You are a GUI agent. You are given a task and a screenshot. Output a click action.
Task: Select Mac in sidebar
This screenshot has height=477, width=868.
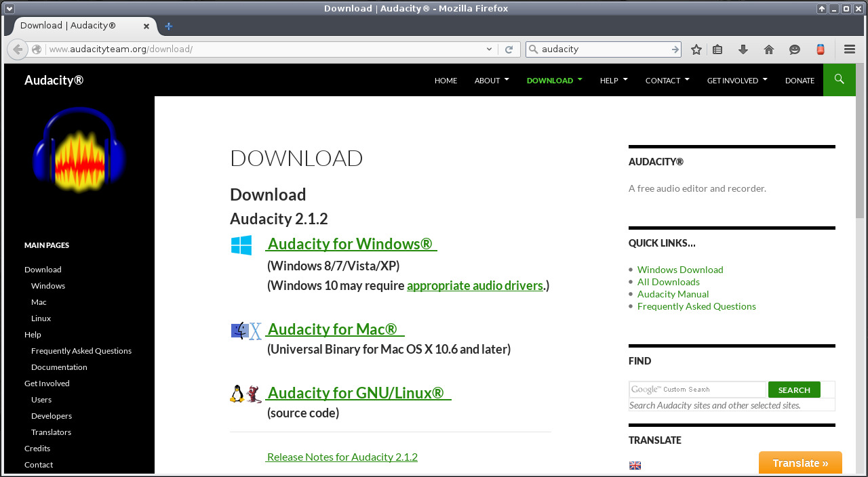(39, 302)
